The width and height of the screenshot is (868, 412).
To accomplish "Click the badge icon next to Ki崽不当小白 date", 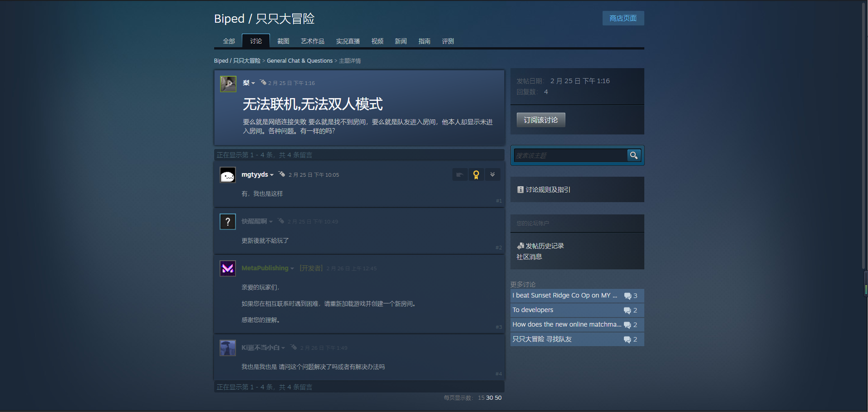I will [294, 347].
